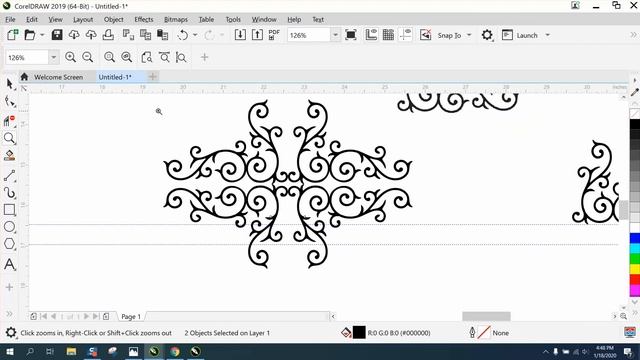Image resolution: width=640 pixels, height=360 pixels.
Task: Open the Bitmaps menu
Action: click(x=176, y=19)
